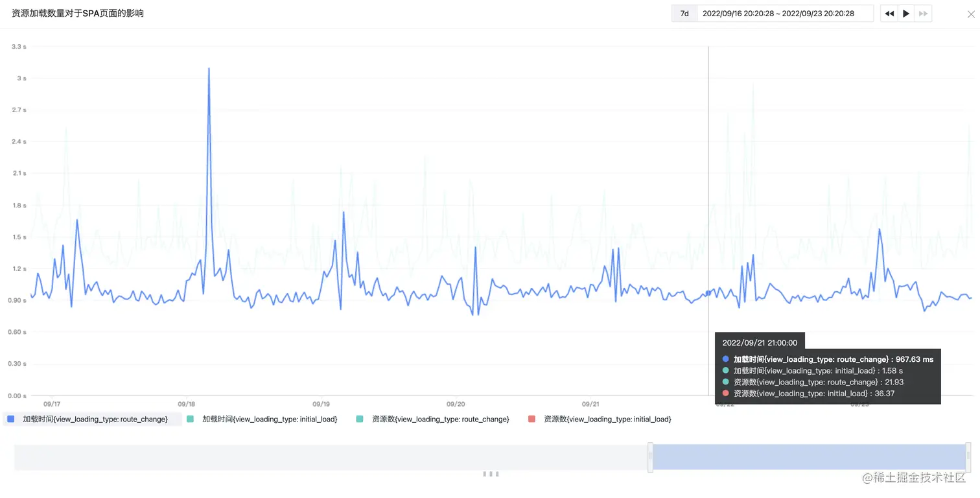Click the 3 s spike peak on chart
The image size is (980, 498).
tap(209, 68)
